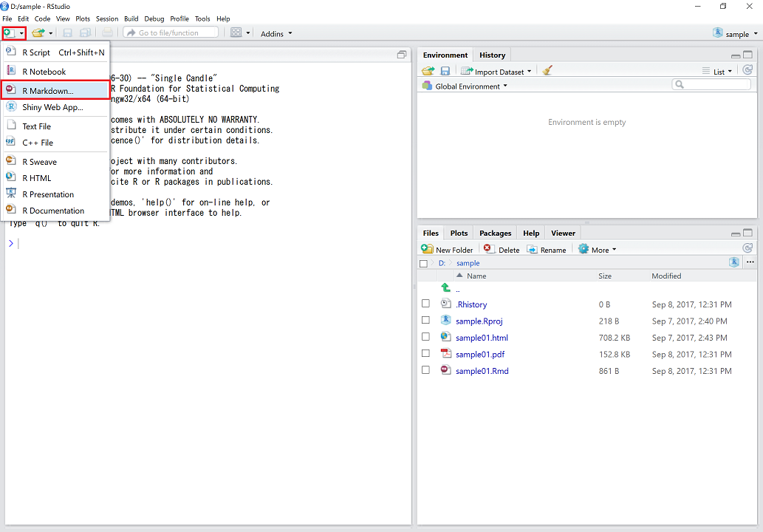Choose Shiny Web App... entry
Screen dimensions: 763x532
[55, 107]
